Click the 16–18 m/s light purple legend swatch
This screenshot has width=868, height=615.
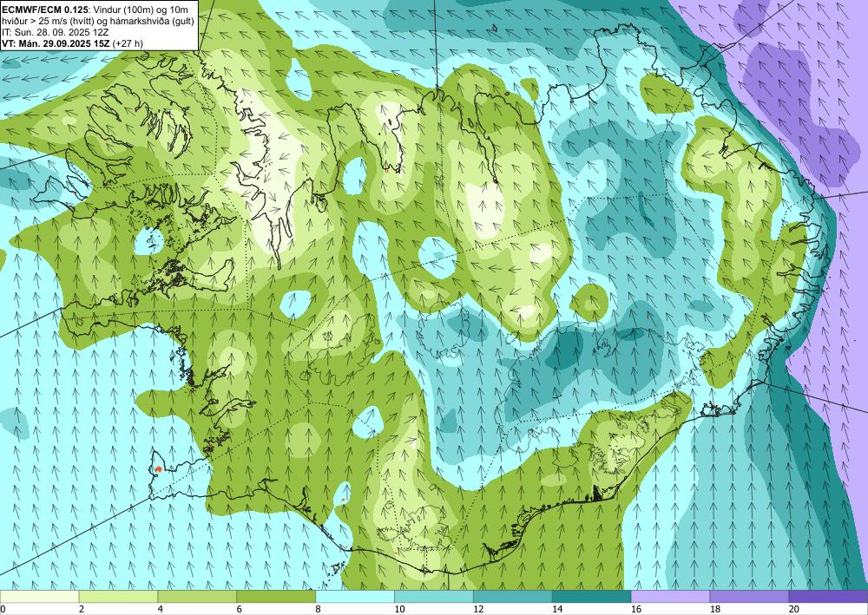670,597
